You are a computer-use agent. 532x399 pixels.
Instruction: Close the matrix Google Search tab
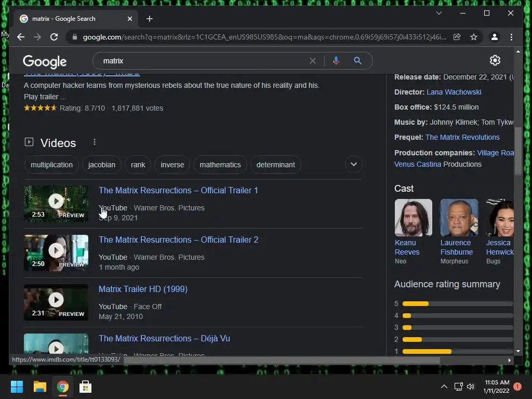point(129,19)
